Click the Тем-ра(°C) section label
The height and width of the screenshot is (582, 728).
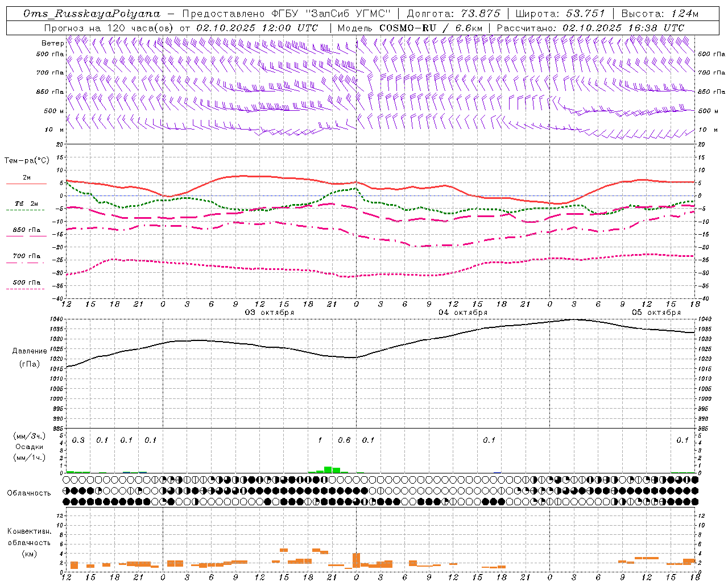tap(27, 161)
